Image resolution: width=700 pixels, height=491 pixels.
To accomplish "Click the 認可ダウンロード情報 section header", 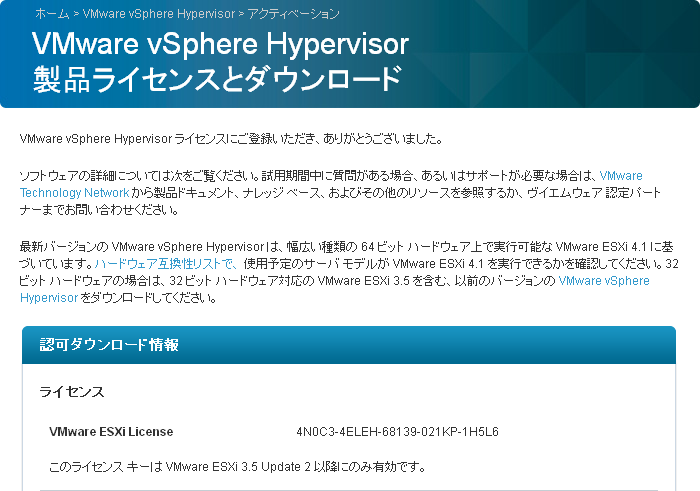I will pos(109,345).
